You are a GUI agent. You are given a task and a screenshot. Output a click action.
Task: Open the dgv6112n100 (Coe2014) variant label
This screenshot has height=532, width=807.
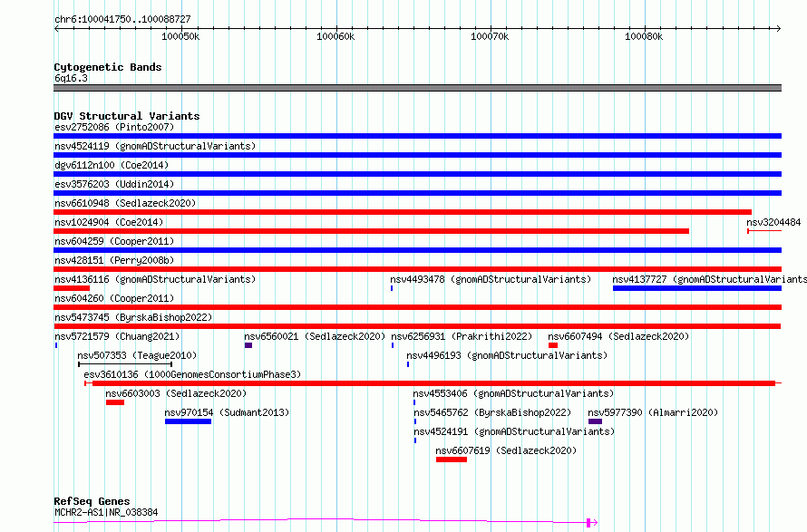point(112,165)
